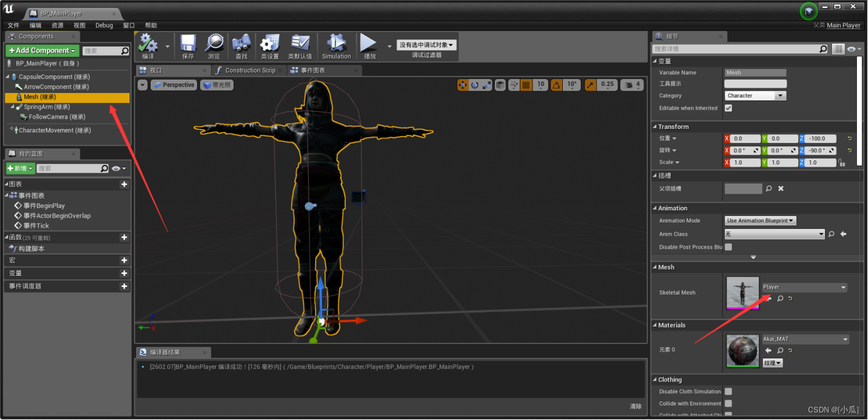
Task: Toggle Editable when Inherited checkbox
Action: (x=728, y=108)
